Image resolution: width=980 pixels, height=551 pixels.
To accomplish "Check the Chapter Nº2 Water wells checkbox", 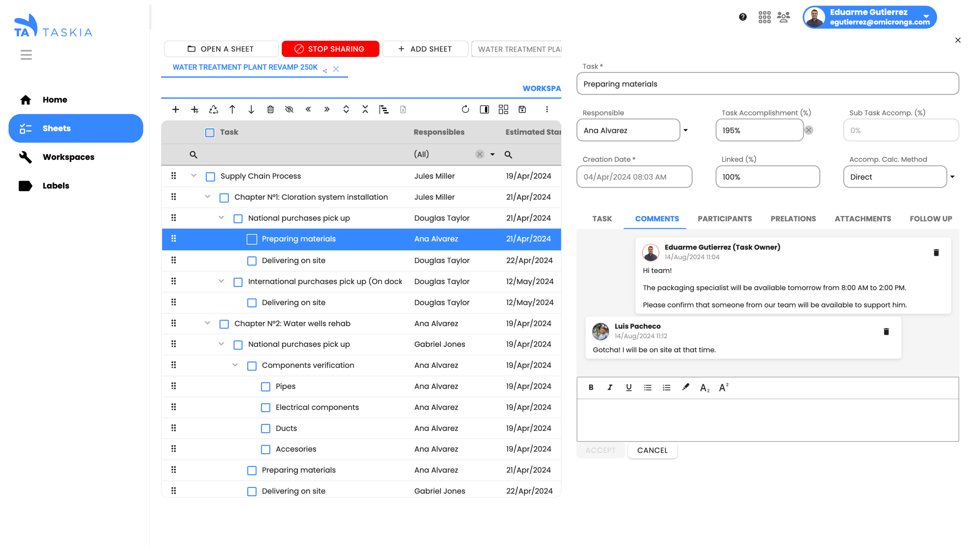I will pyautogui.click(x=224, y=324).
